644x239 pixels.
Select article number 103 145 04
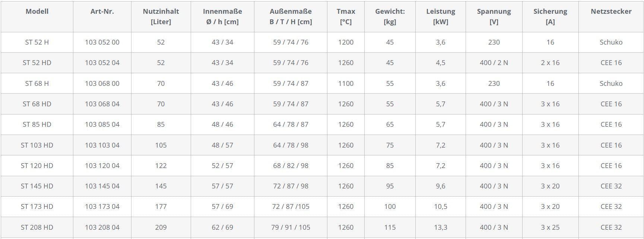[102, 186]
